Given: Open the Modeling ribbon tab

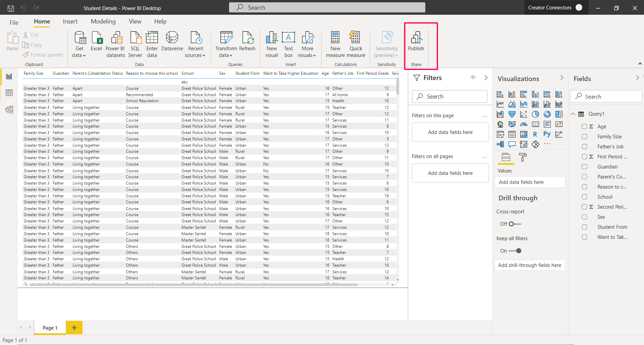Looking at the screenshot, I should click(103, 21).
